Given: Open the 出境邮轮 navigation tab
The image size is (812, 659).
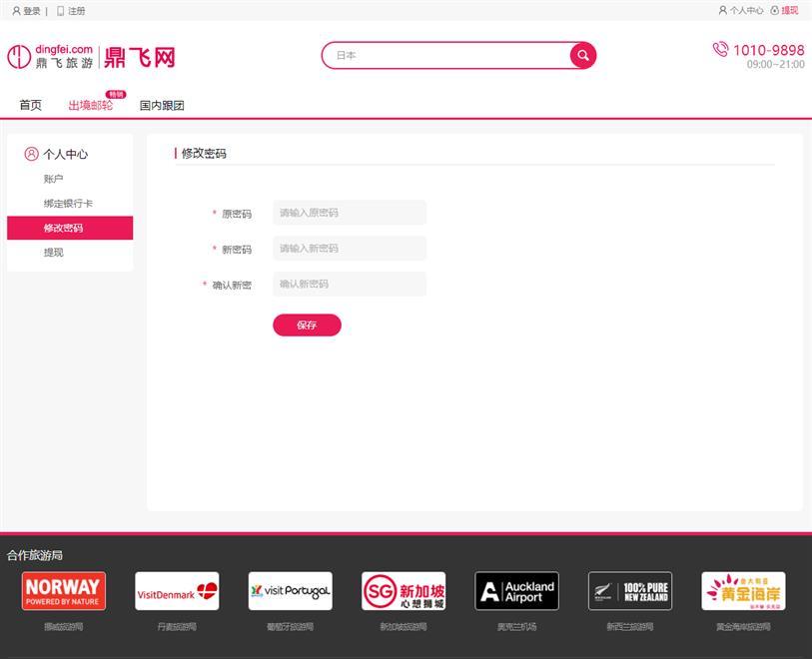Looking at the screenshot, I should pyautogui.click(x=91, y=106).
